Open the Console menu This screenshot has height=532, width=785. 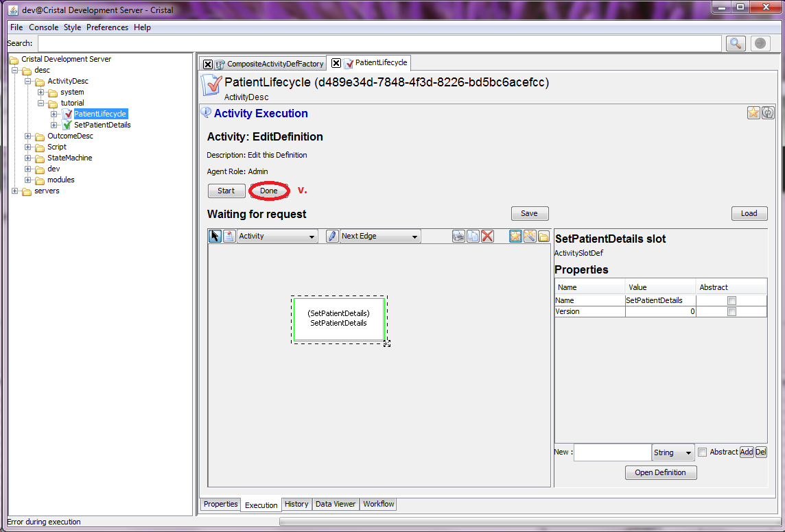[43, 27]
